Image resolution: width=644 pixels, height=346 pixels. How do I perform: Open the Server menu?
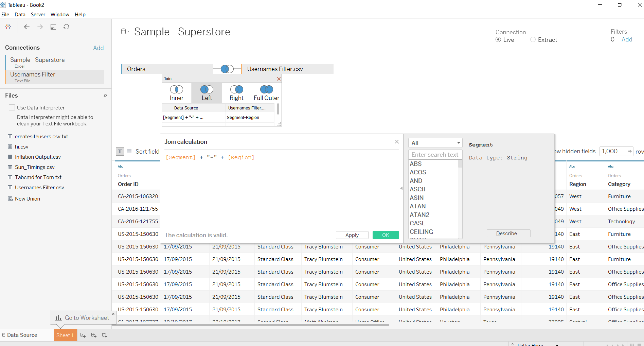38,15
